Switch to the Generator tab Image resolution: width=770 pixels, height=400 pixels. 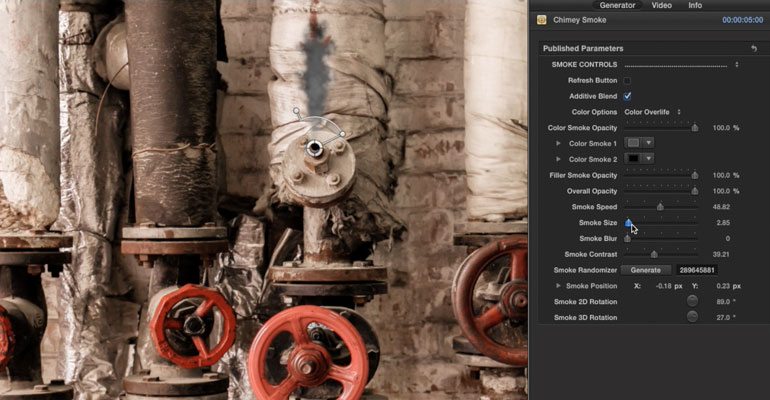[x=617, y=5]
